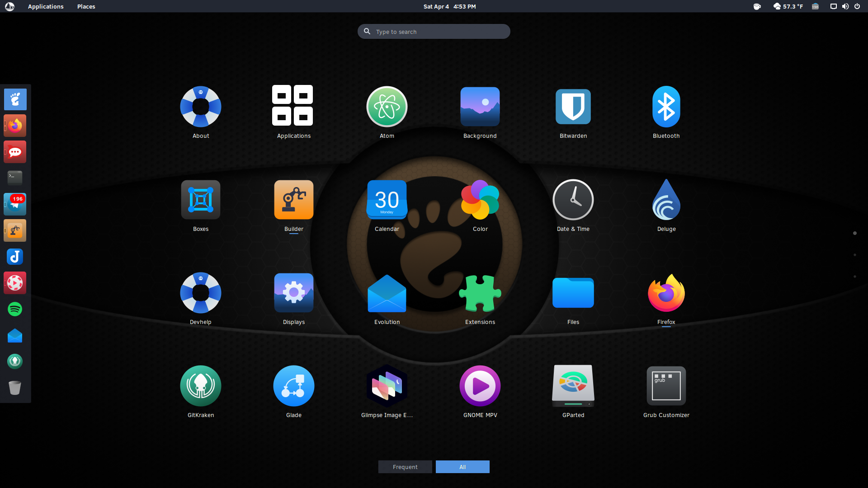
Task: Open the power menu icon
Action: (x=857, y=6)
